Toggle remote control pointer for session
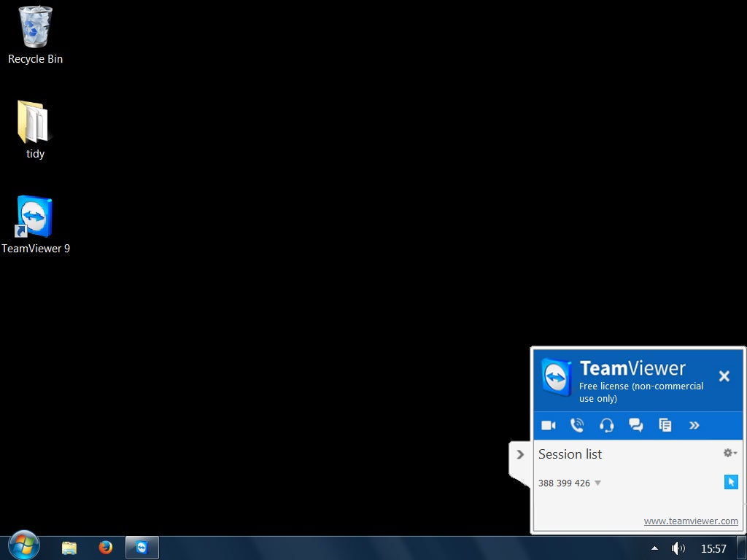The image size is (747, 560). 731,482
